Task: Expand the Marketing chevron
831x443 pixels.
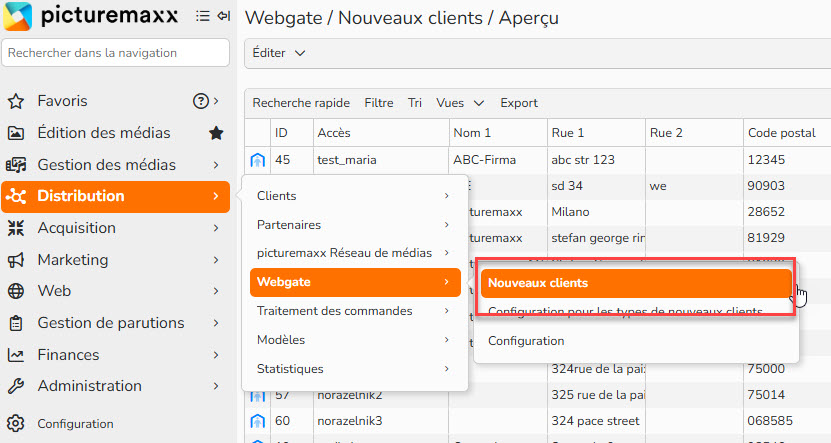Action: [x=216, y=260]
